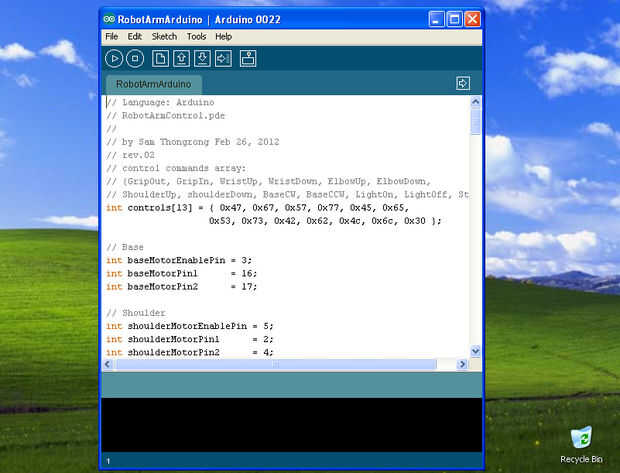This screenshot has width=620, height=473.
Task: Click the vertical scrollbar thumb
Action: pyautogui.click(x=475, y=122)
